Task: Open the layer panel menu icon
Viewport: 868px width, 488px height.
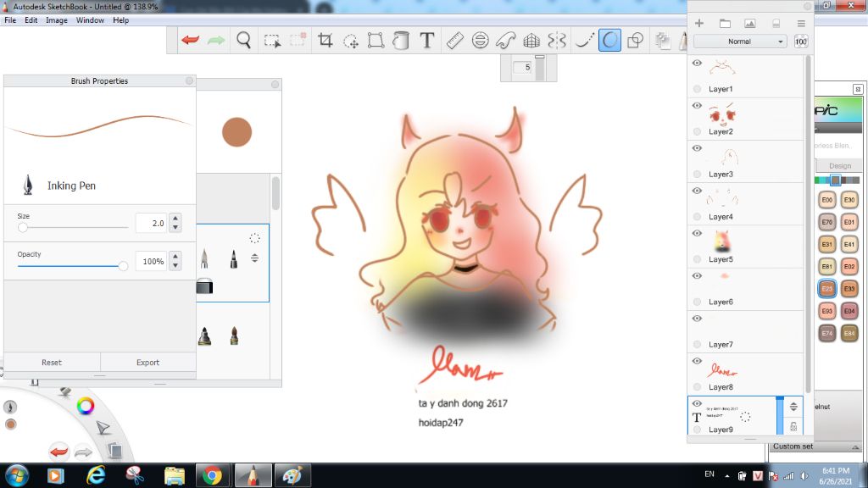Action: click(x=801, y=23)
